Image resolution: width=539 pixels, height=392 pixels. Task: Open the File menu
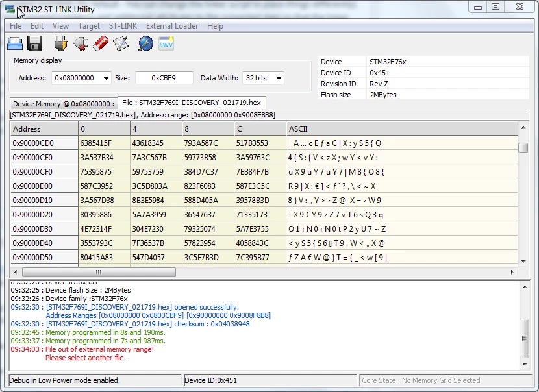tap(16, 26)
